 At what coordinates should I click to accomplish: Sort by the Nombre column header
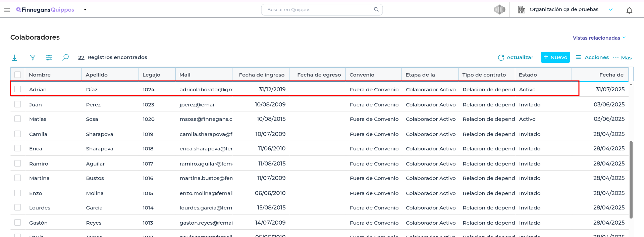pos(53,75)
